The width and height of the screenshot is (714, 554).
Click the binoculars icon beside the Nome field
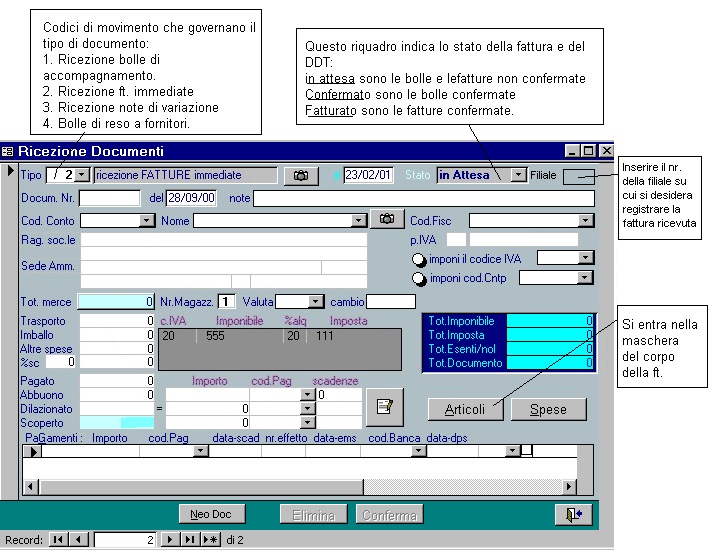coord(387,219)
